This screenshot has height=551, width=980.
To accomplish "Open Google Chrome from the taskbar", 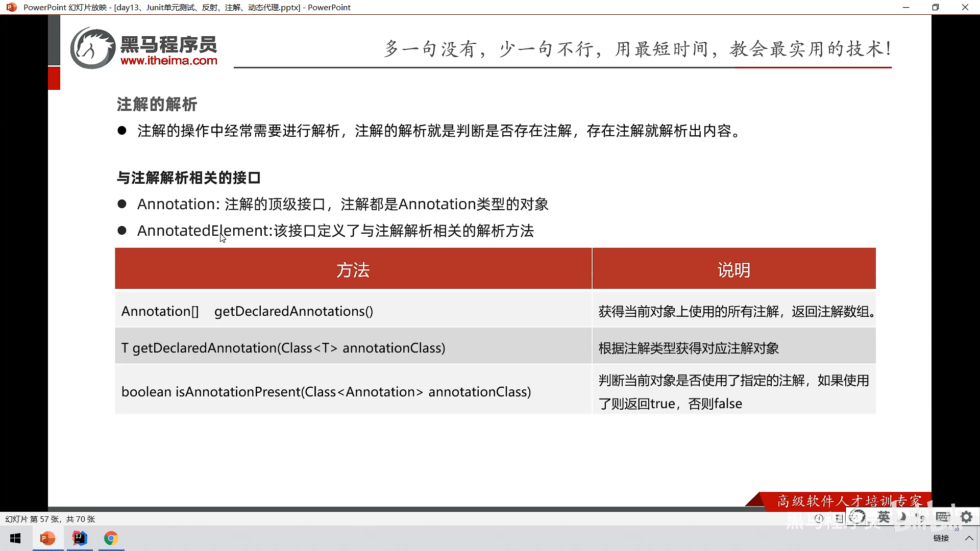I will click(x=111, y=538).
